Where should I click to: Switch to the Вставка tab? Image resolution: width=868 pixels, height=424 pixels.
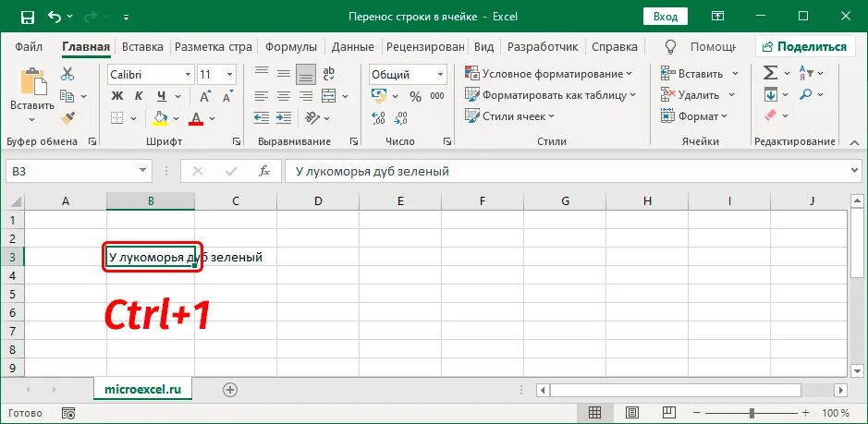[x=142, y=47]
